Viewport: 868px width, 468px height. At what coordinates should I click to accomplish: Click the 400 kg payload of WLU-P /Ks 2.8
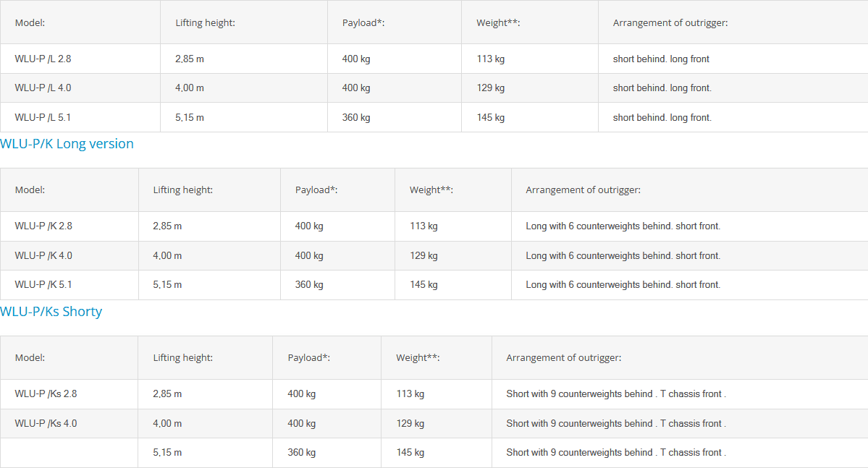coord(302,394)
